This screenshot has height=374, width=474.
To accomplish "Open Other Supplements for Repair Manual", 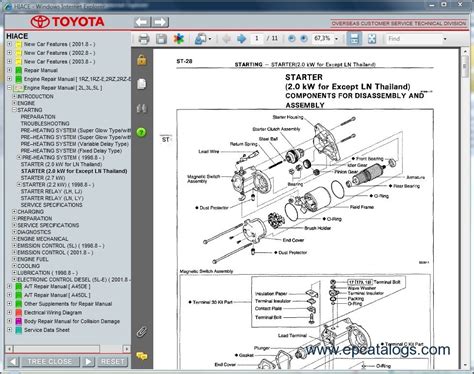I will (68, 304).
